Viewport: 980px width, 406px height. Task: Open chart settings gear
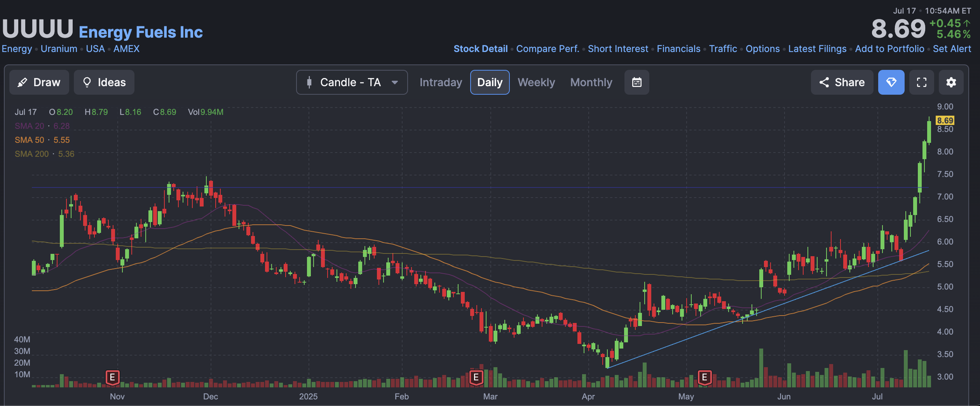tap(951, 82)
